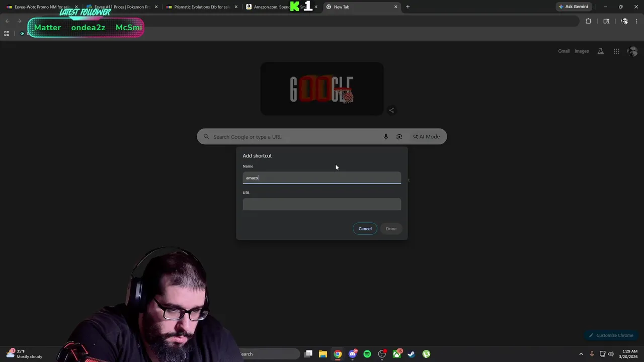Open Steam from the taskbar
This screenshot has width=644, height=362.
click(411, 354)
